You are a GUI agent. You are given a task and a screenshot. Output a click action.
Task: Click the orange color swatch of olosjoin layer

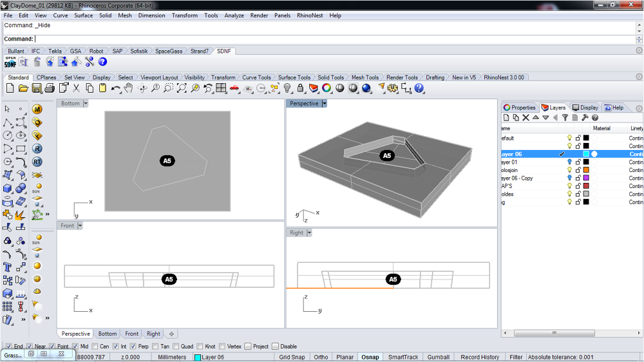pyautogui.click(x=586, y=170)
